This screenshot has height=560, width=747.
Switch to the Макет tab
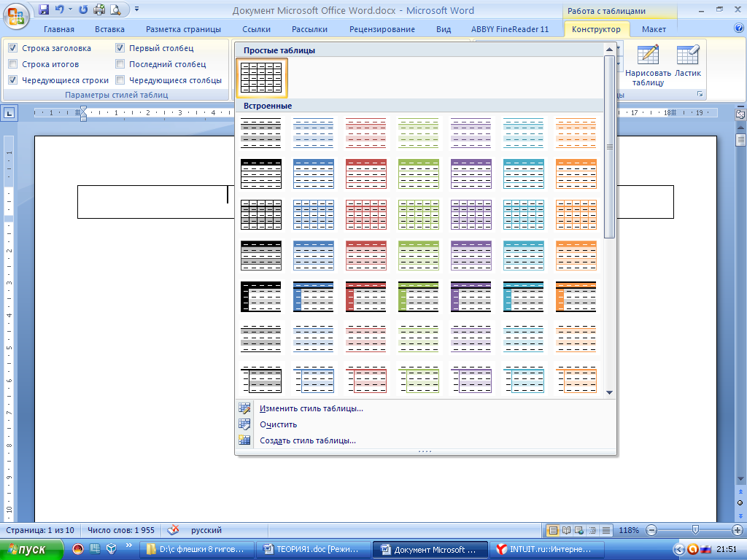click(x=654, y=29)
